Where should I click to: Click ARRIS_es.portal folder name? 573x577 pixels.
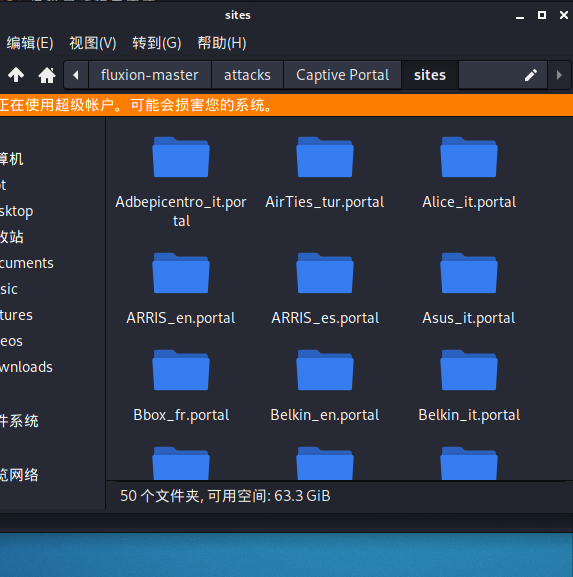tap(325, 318)
